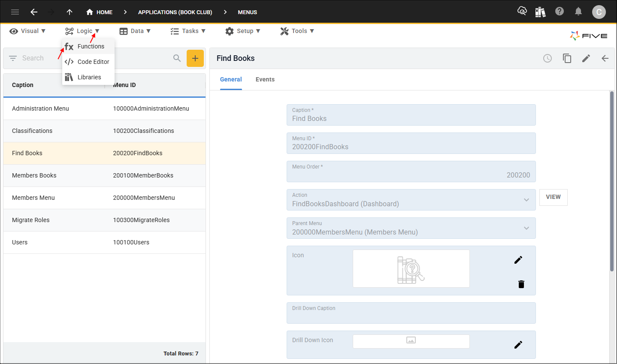Open the history clock icon
Viewport: 617px width, 364px height.
547,58
